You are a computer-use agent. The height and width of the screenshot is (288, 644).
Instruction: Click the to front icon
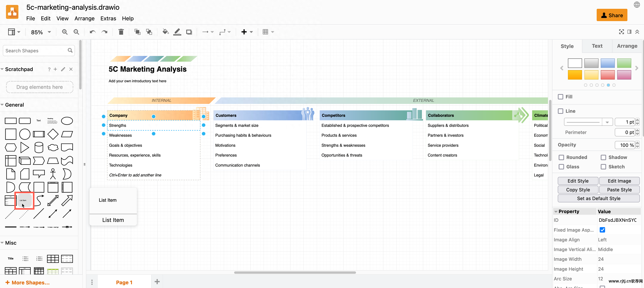coord(137,32)
